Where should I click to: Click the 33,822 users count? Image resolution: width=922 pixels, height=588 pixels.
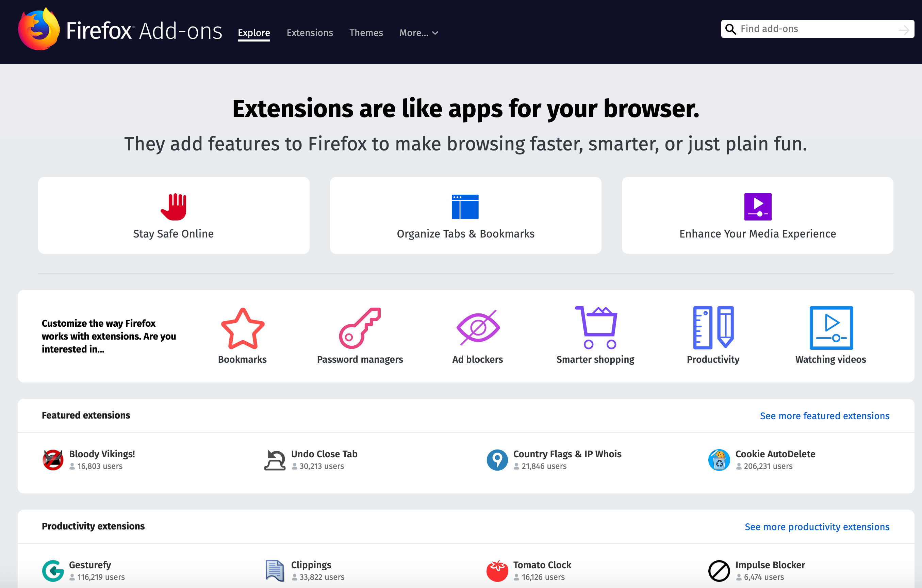322,577
